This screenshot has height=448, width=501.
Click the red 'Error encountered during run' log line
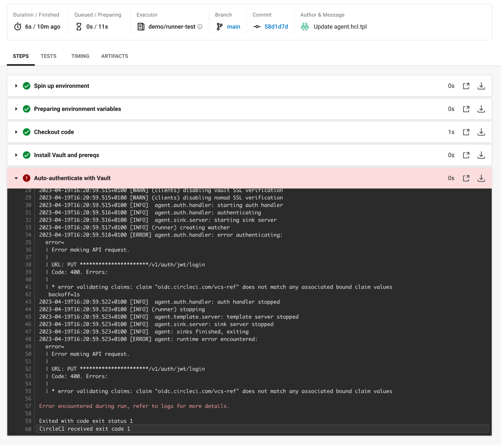pyautogui.click(x=134, y=406)
